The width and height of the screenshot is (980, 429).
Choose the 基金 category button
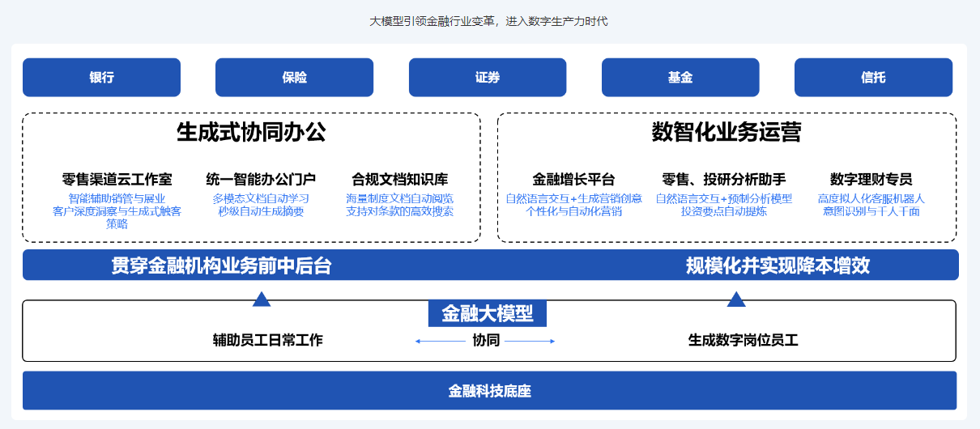(x=680, y=78)
